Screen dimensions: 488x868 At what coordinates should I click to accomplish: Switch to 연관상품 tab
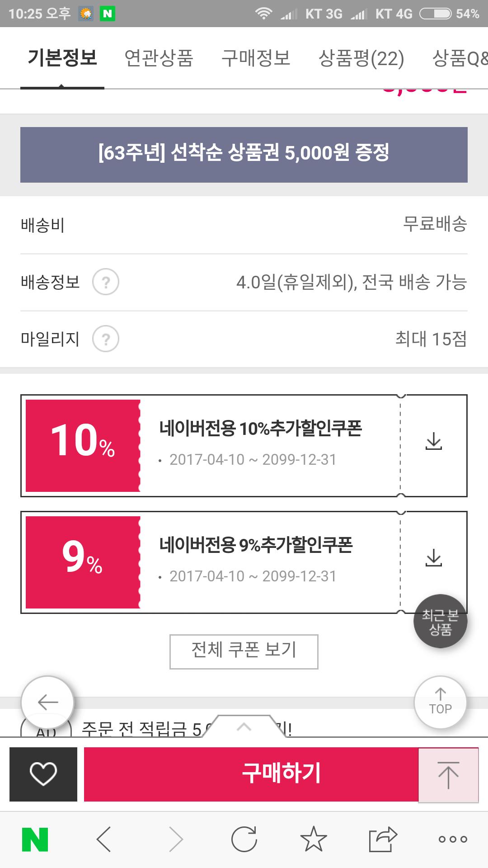coord(159,58)
